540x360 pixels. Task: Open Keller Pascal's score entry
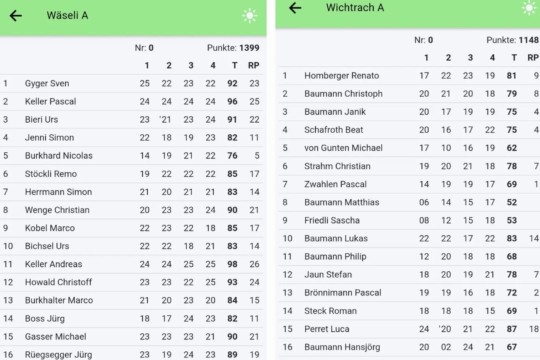tap(132, 101)
